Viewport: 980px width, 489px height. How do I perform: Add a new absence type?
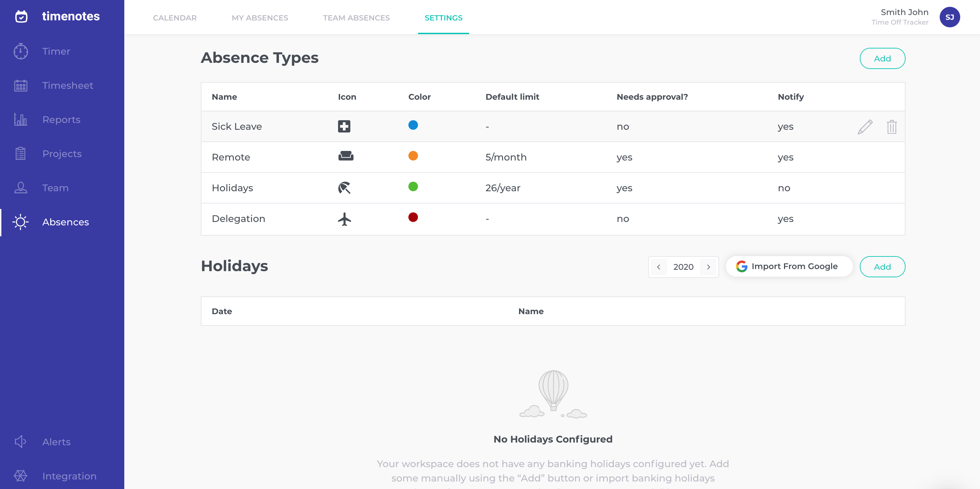(x=882, y=59)
